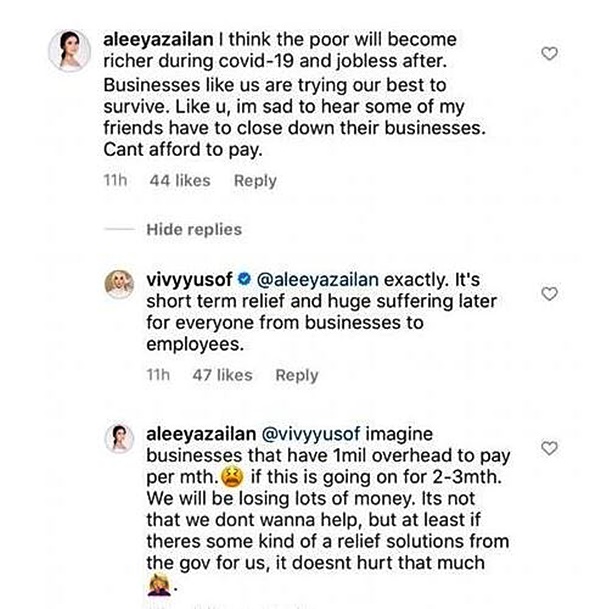View the 47 likes list

coord(223,375)
